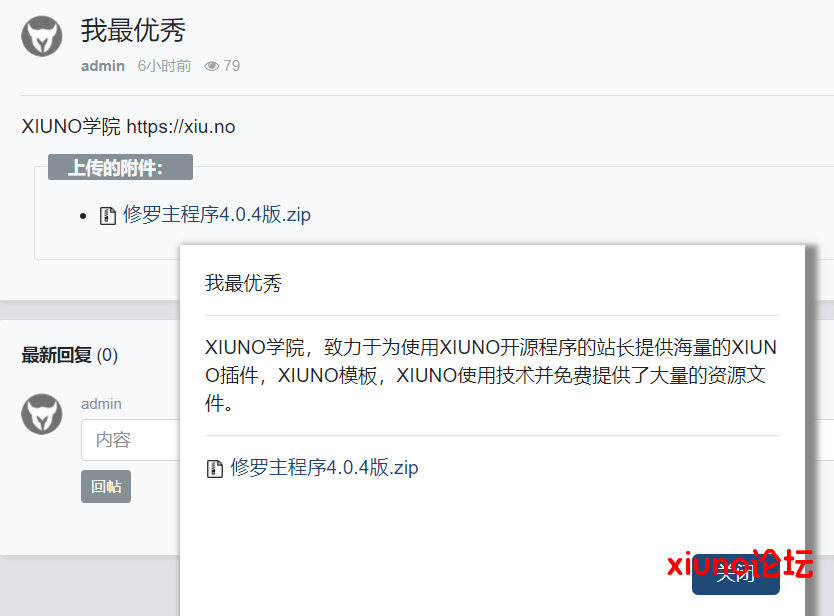Click the 最新回复 (0) heading
Image resolution: width=834 pixels, height=616 pixels.
tap(70, 355)
